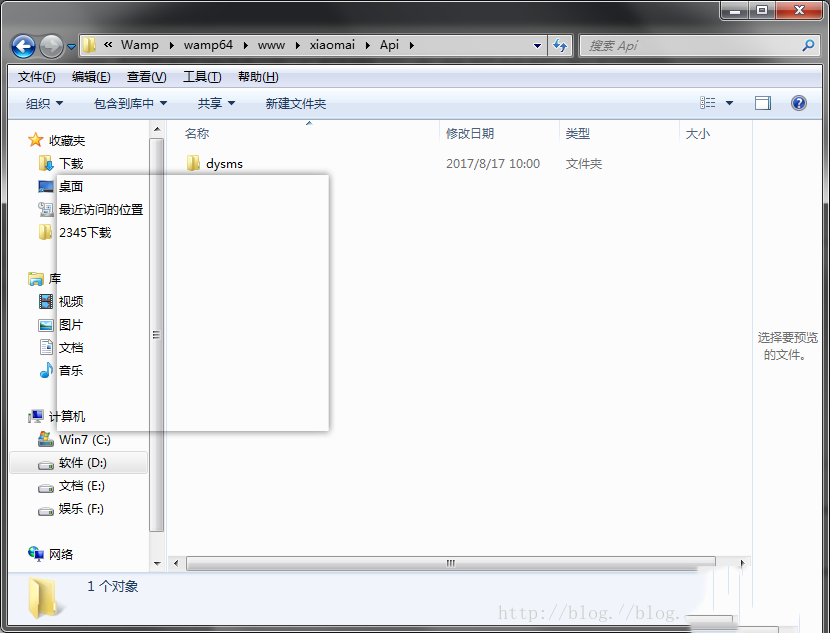
Task: Toggle the preview pane icon
Action: pos(763,103)
